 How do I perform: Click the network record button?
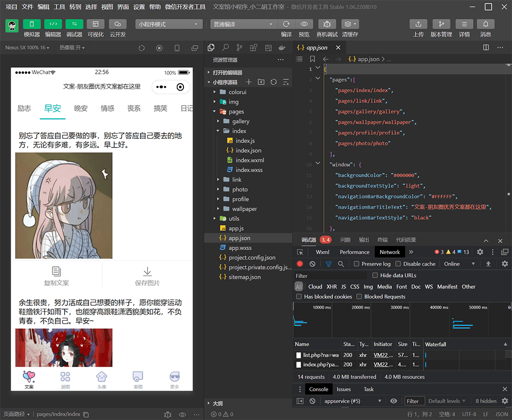(x=300, y=264)
